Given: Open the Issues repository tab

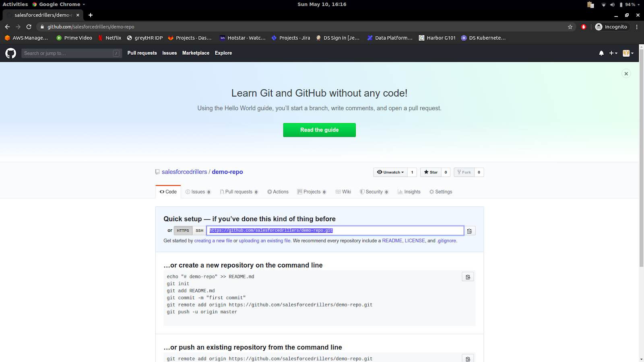Looking at the screenshot, I should pos(198,192).
